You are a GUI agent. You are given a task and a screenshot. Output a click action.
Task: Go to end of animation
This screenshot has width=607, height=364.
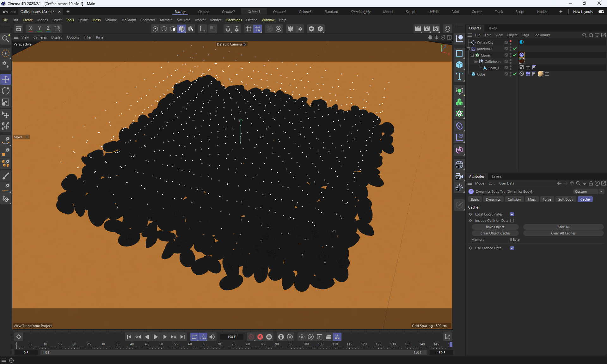click(x=182, y=337)
